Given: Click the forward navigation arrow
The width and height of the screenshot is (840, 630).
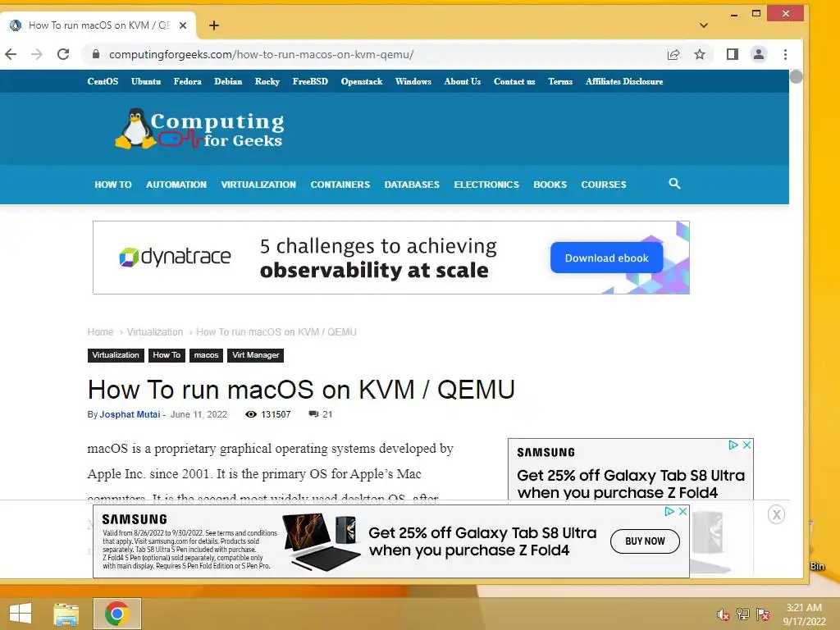Looking at the screenshot, I should point(36,54).
